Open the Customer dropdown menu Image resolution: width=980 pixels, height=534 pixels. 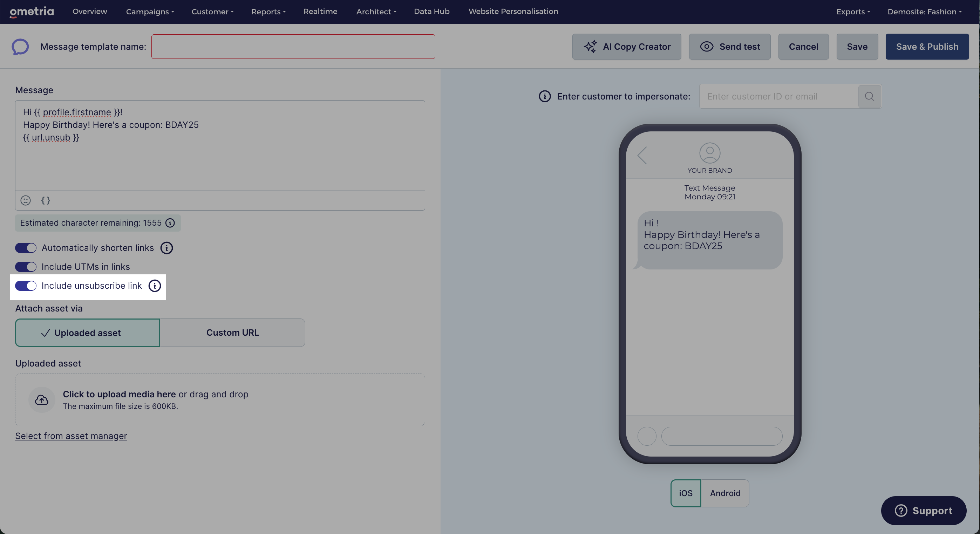(x=212, y=12)
